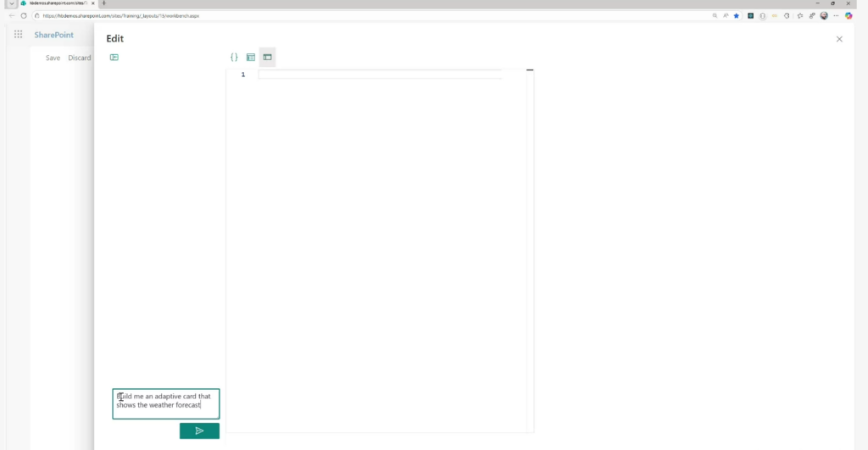Activate Read aloud in address bar
This screenshot has height=450, width=868.
[x=726, y=15]
